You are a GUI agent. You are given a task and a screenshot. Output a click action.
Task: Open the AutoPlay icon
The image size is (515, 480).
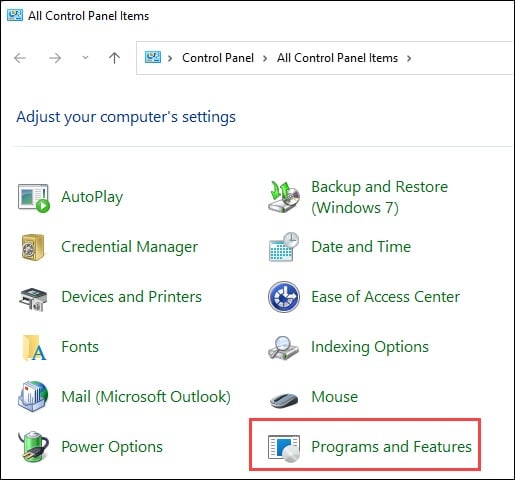coord(34,198)
